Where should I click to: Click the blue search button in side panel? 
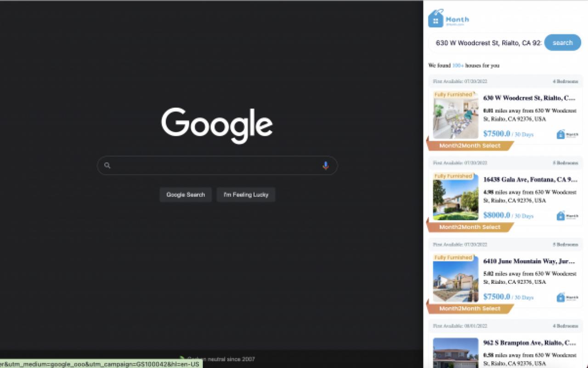coord(562,43)
